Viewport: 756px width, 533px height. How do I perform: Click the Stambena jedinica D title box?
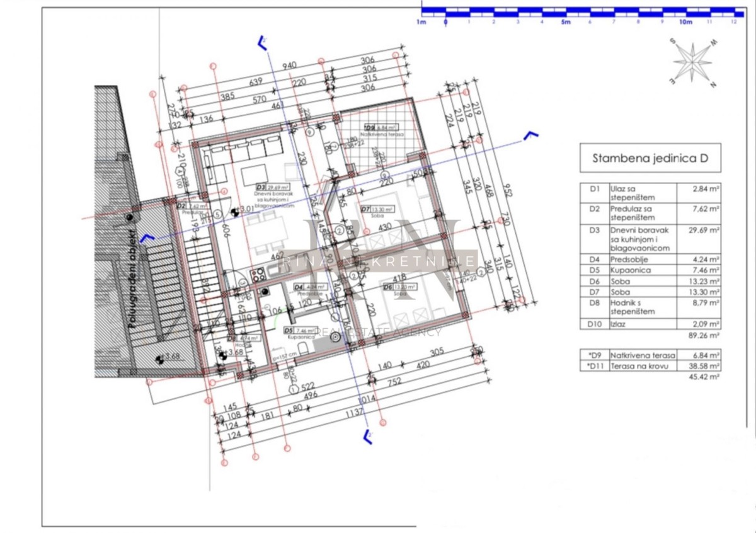[650, 159]
